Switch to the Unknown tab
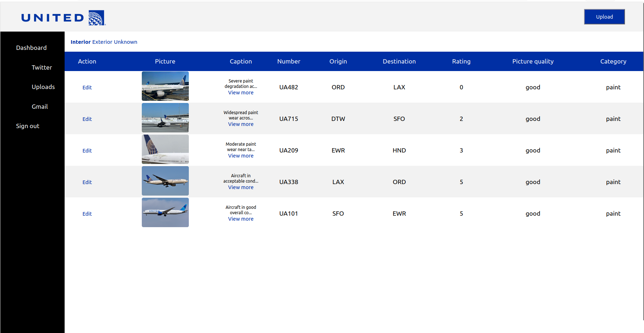644x333 pixels. 125,42
